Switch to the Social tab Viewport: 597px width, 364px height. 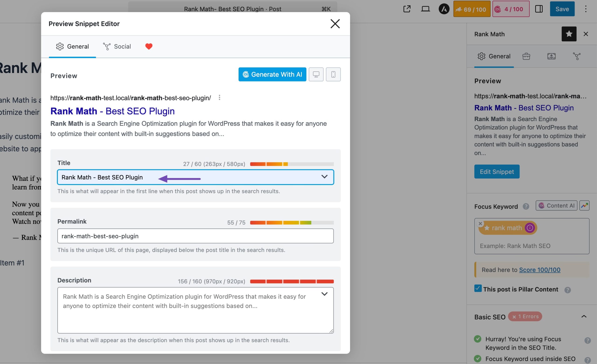pos(117,46)
